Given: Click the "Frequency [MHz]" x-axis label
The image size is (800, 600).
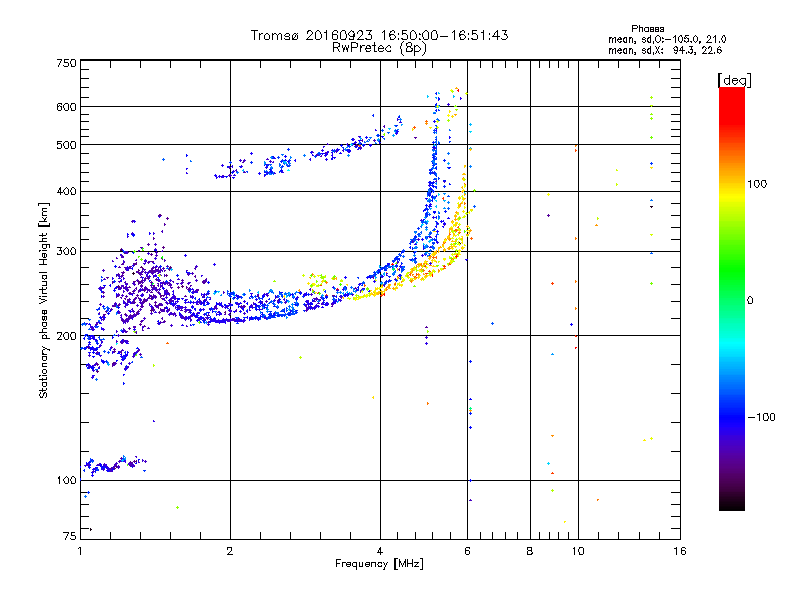Looking at the screenshot, I should click(x=379, y=564).
